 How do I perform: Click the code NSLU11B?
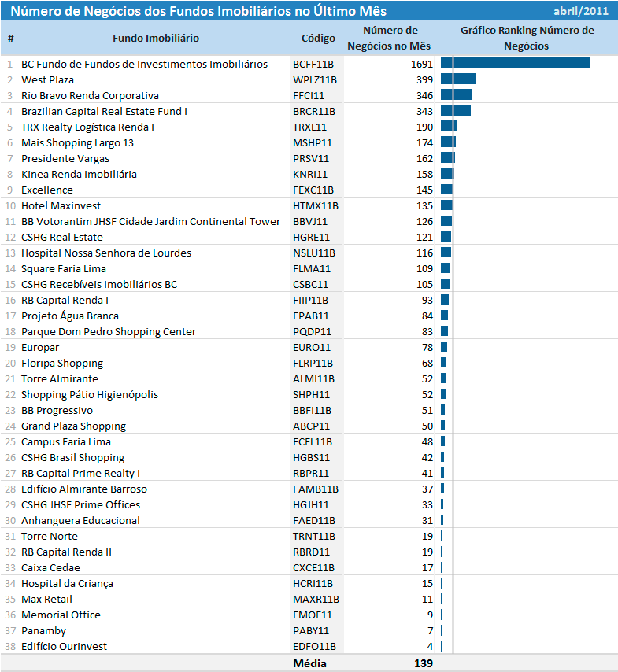[x=314, y=253]
